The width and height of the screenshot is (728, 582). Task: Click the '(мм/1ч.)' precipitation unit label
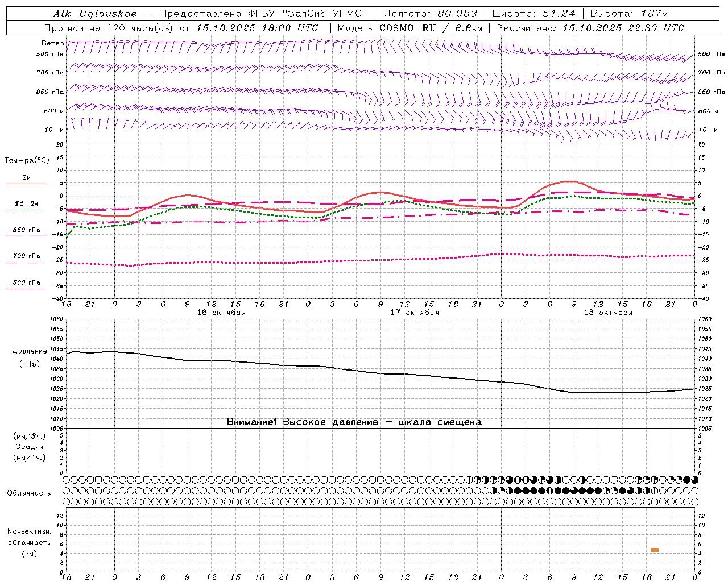coord(30,458)
